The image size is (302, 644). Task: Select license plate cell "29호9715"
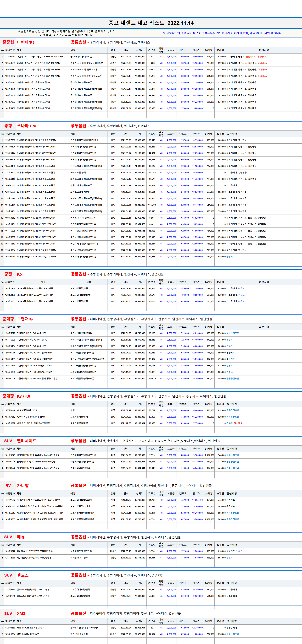point(10,379)
